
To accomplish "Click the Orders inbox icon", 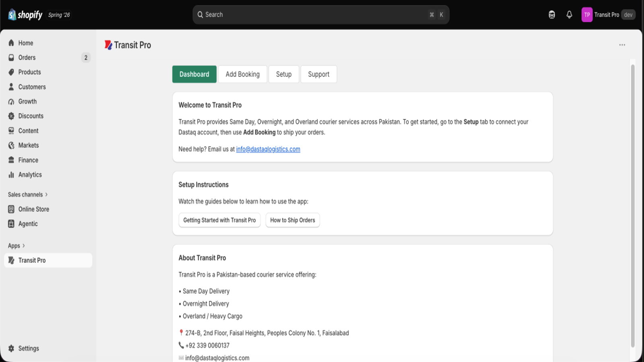I will pyautogui.click(x=11, y=58).
